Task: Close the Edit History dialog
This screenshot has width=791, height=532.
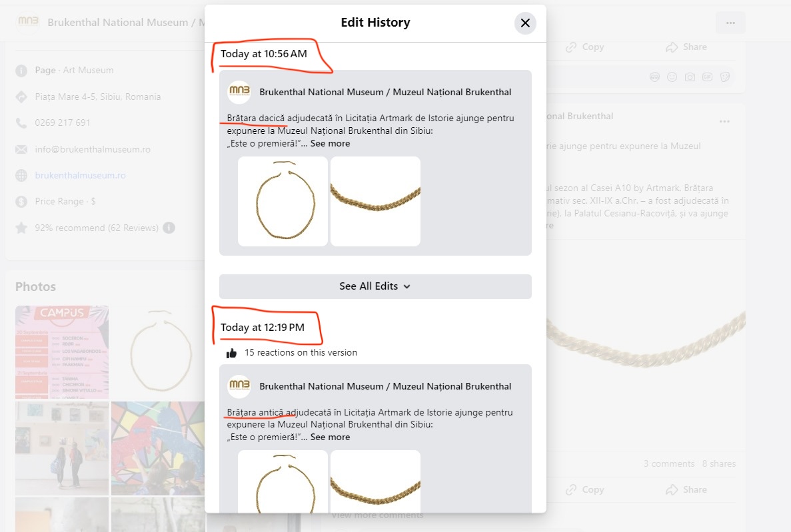Action: [x=525, y=23]
